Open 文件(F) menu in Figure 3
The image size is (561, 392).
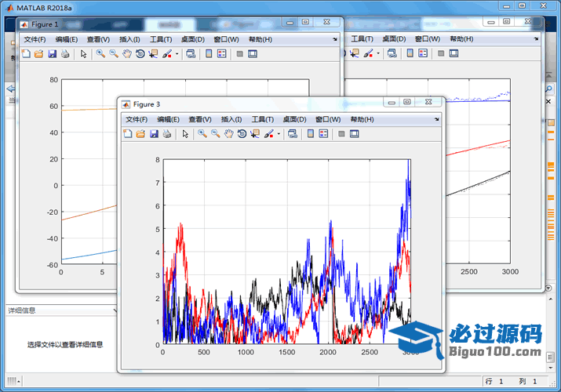[137, 119]
